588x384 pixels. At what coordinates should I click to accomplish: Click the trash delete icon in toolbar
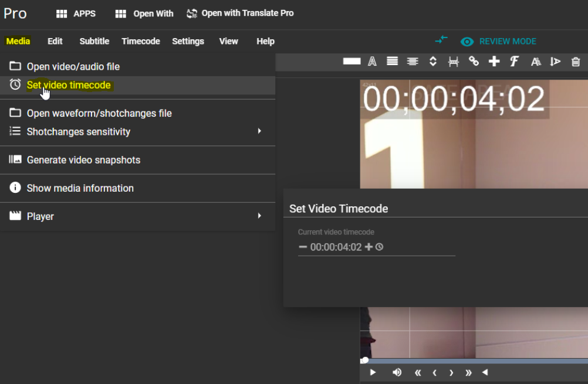(x=576, y=62)
